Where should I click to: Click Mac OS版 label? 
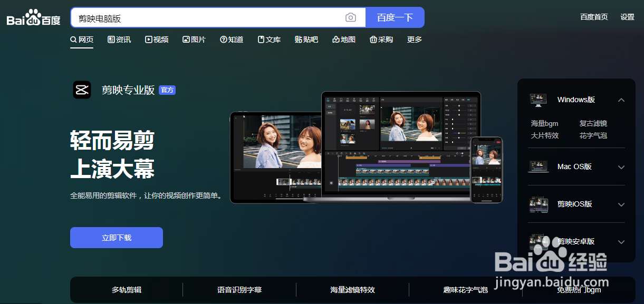point(574,166)
